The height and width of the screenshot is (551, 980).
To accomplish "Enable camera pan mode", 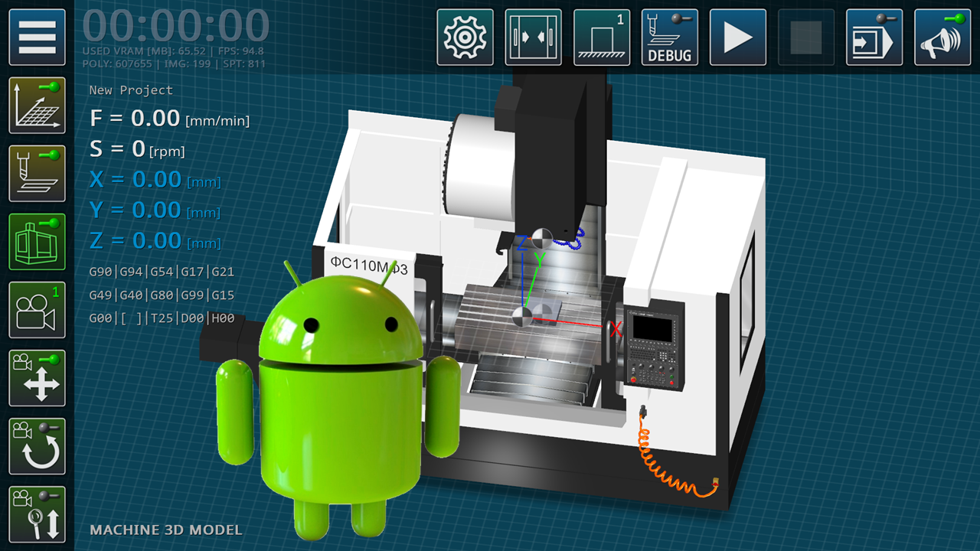I will coord(37,378).
